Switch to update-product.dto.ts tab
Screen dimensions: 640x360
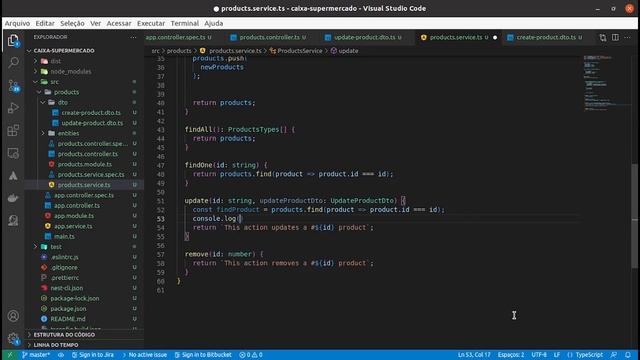(x=365, y=37)
